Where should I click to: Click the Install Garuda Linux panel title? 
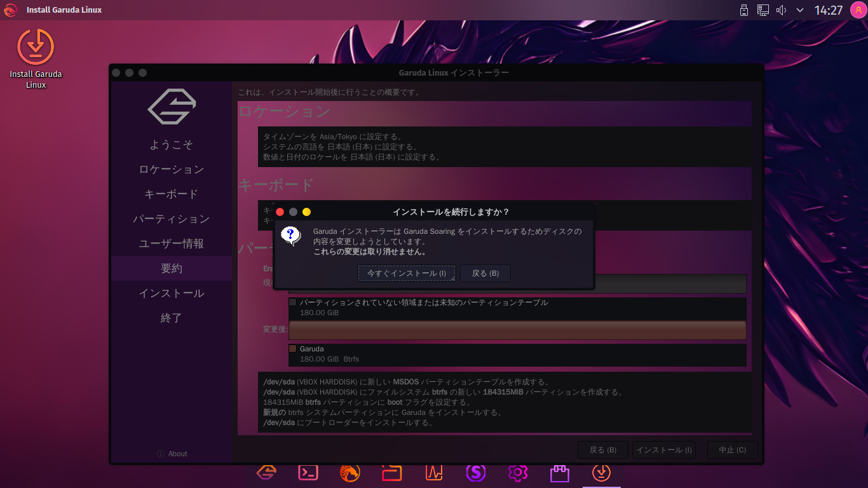(64, 10)
